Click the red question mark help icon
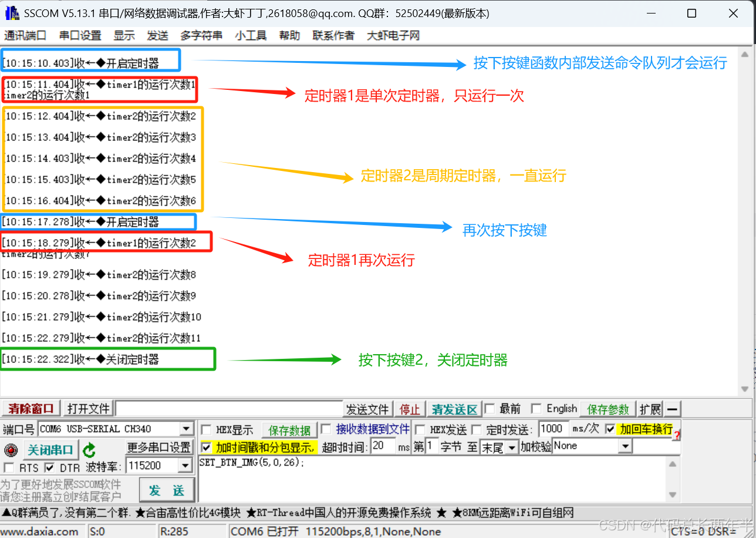This screenshot has height=538, width=756. [x=677, y=435]
